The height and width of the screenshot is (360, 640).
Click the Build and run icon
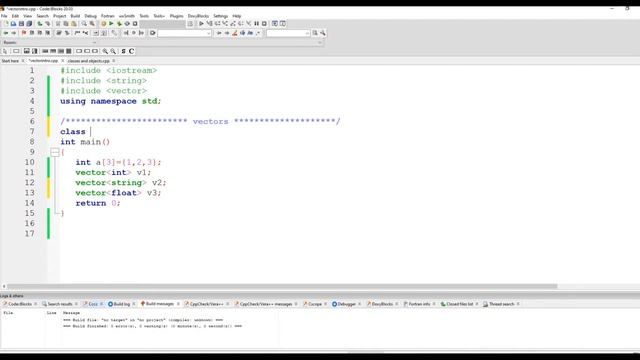click(x=119, y=24)
